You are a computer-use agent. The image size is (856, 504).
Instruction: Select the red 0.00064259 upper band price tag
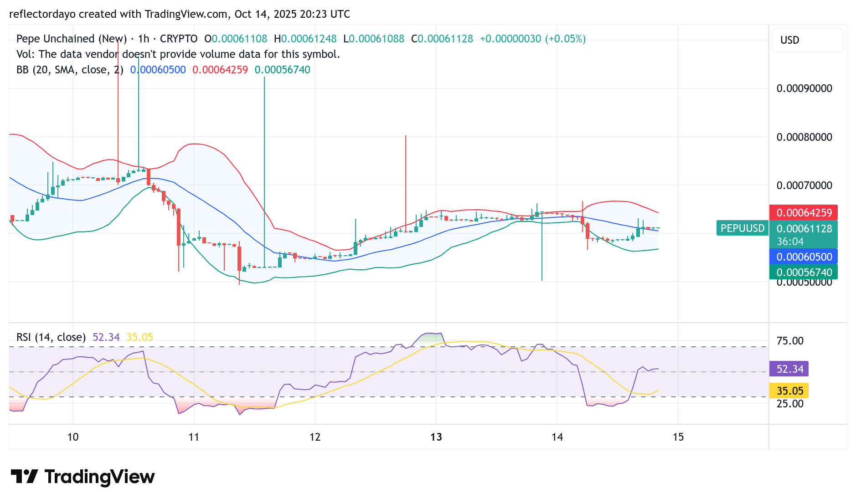coord(804,213)
